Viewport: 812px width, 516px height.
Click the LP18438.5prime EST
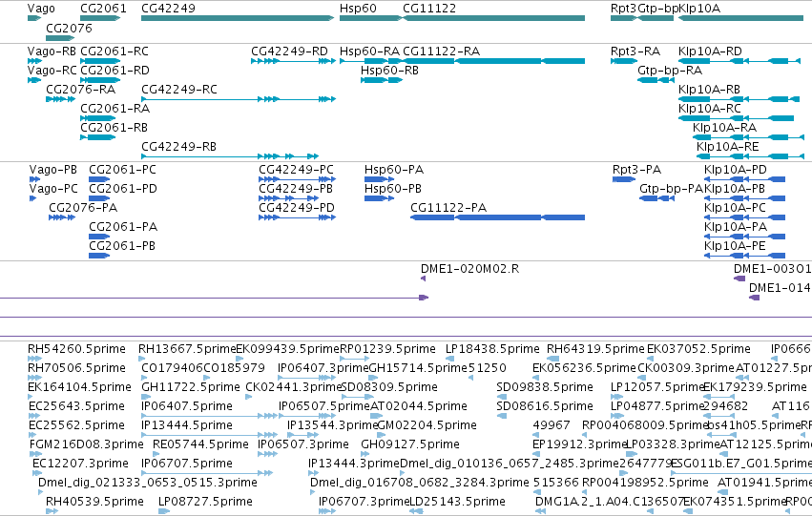450,359
